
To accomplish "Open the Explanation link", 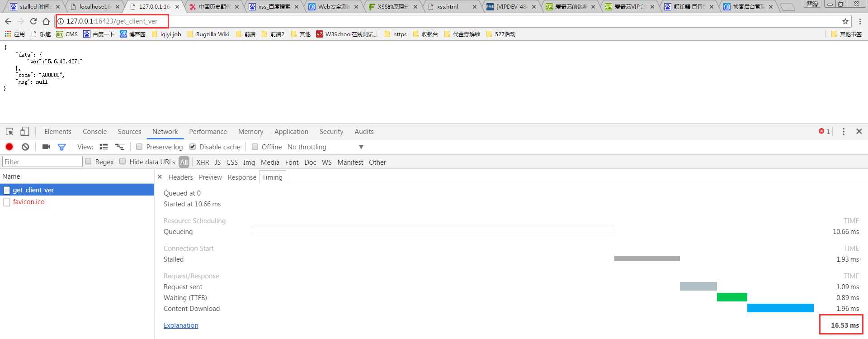I will (181, 325).
